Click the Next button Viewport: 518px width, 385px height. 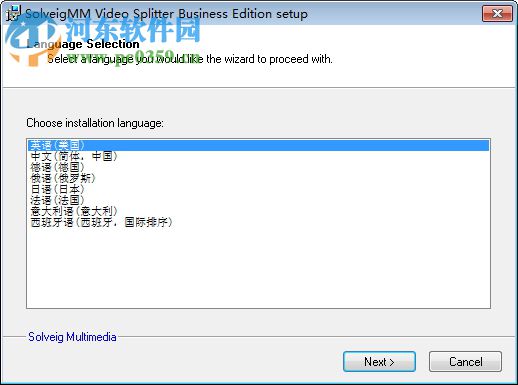[379, 362]
